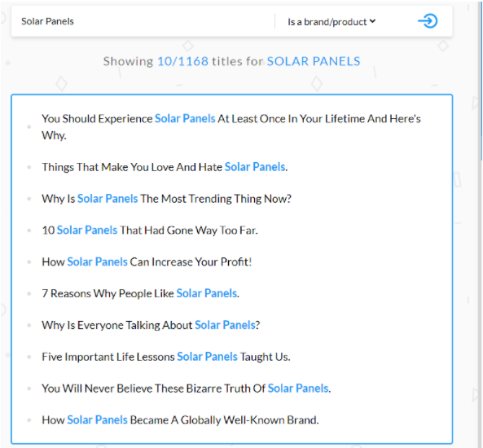Select title 'You Should Experience Solar Panels At Least Once'
Screen dimensions: 483x448
click(231, 126)
